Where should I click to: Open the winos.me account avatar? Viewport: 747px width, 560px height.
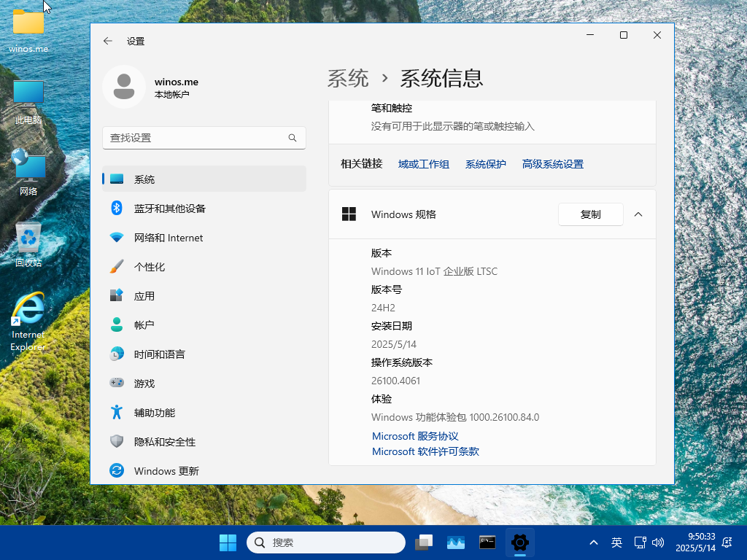click(124, 87)
